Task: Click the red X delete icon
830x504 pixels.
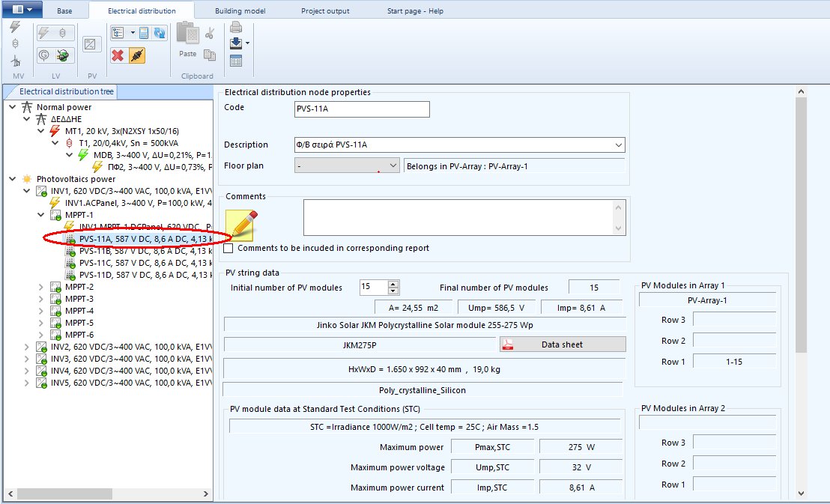Action: point(116,55)
